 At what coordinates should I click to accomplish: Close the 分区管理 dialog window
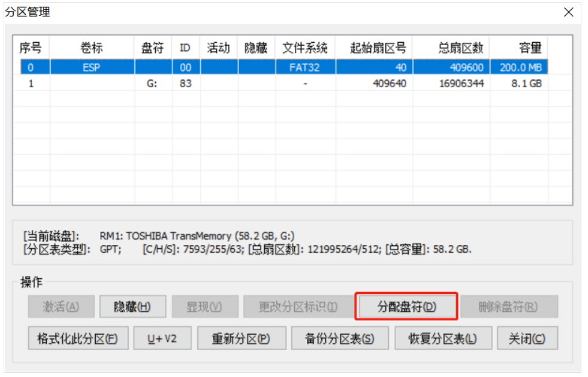[568, 12]
